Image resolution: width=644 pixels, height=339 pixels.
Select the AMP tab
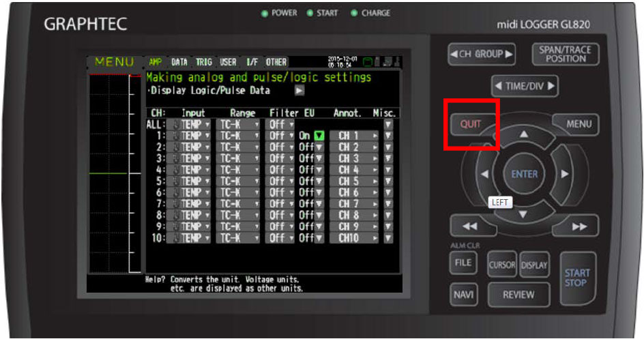(x=155, y=62)
